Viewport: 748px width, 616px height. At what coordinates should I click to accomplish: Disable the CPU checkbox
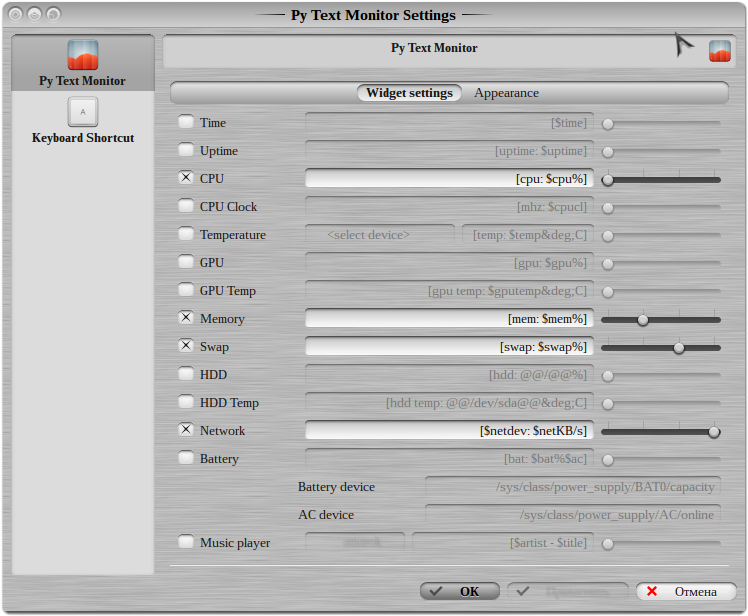point(186,179)
